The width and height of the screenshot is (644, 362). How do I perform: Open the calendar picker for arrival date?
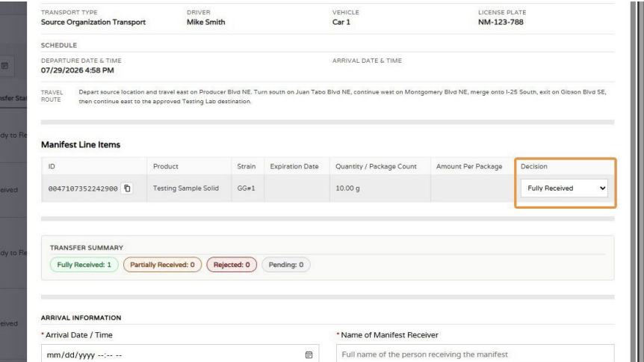click(x=309, y=355)
